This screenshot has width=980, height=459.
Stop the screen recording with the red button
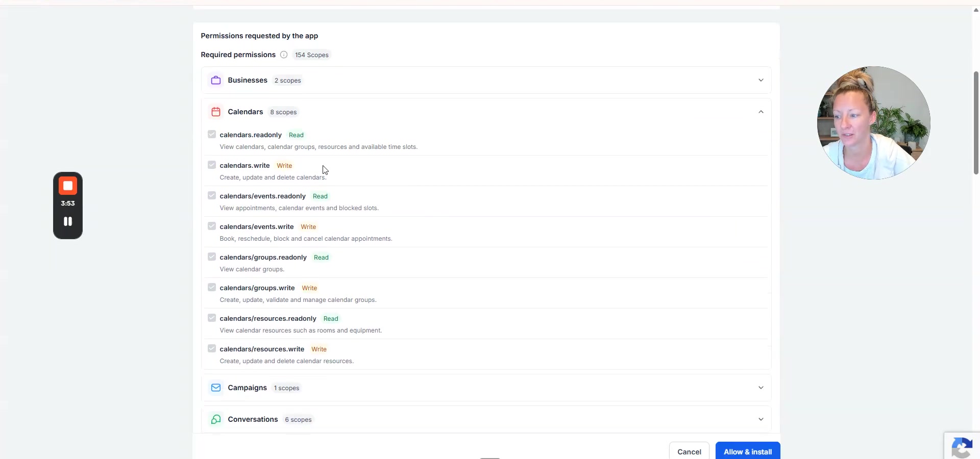click(x=68, y=186)
